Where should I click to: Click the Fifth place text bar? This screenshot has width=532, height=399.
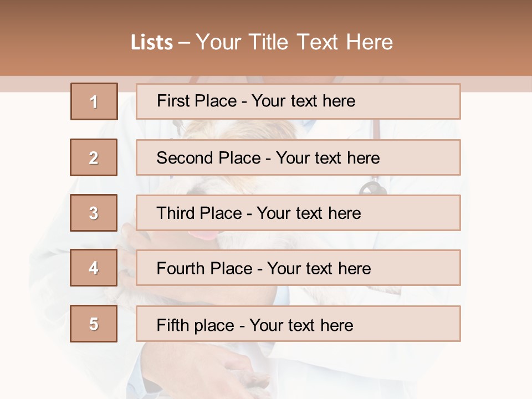(x=298, y=324)
